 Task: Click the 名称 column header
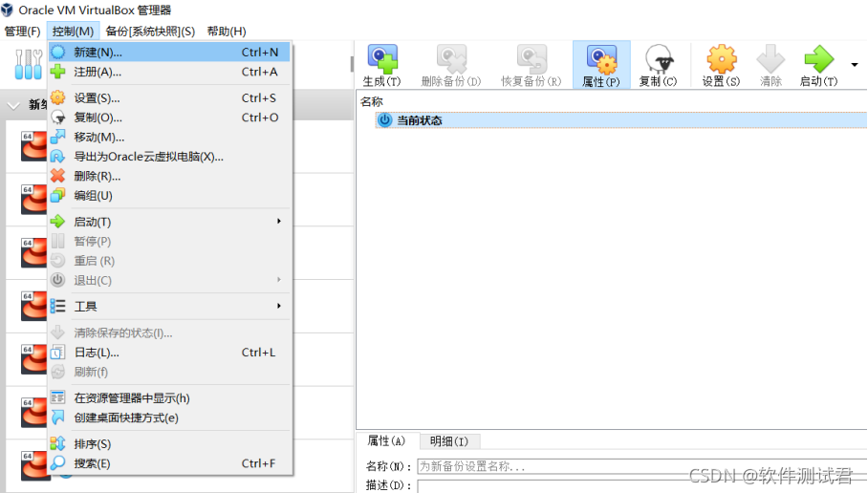click(x=372, y=101)
